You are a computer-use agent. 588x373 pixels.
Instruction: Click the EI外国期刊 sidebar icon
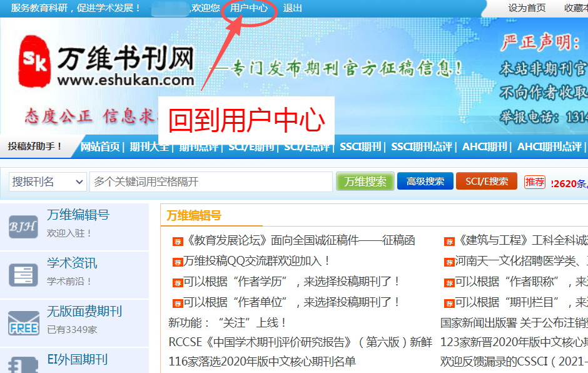coord(23,363)
